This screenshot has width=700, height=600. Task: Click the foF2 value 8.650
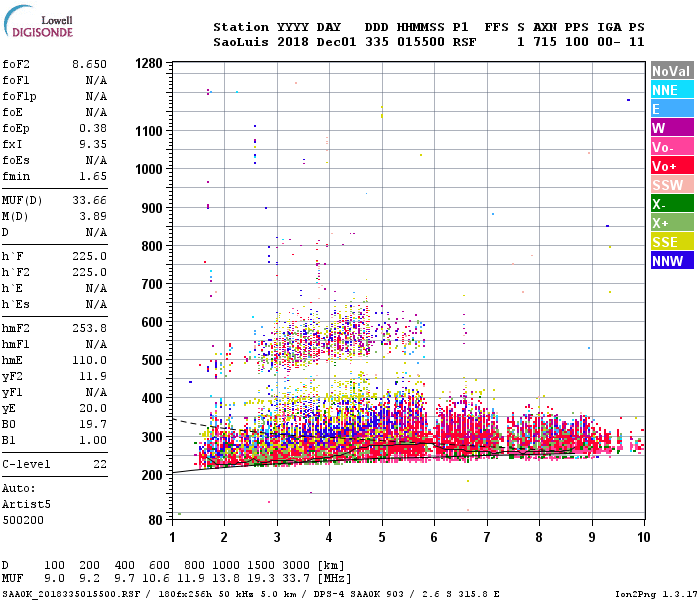[x=89, y=64]
